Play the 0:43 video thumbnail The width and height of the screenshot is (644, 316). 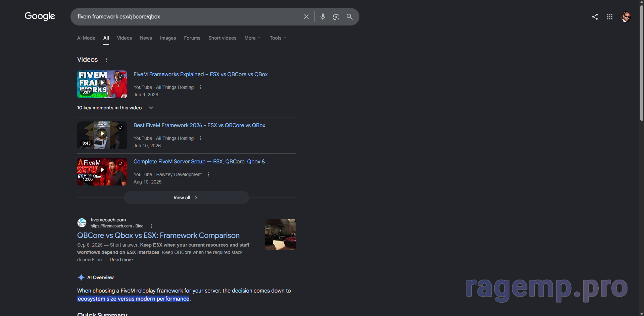[x=102, y=135]
